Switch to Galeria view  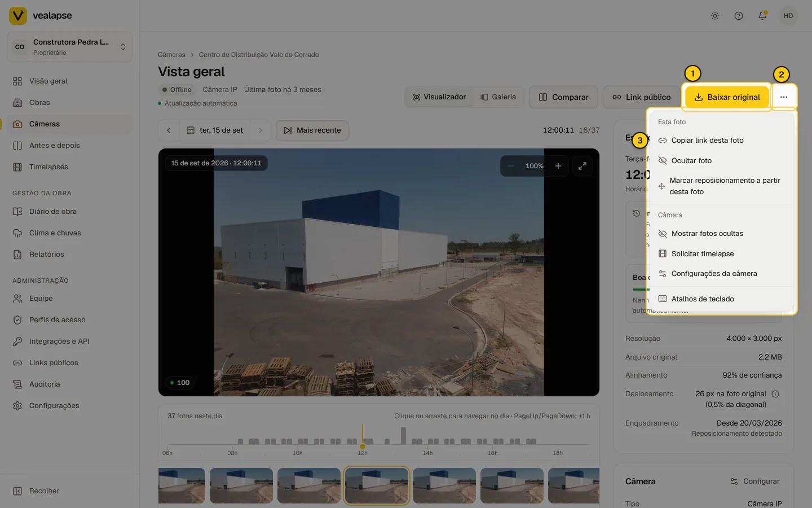[x=498, y=97]
